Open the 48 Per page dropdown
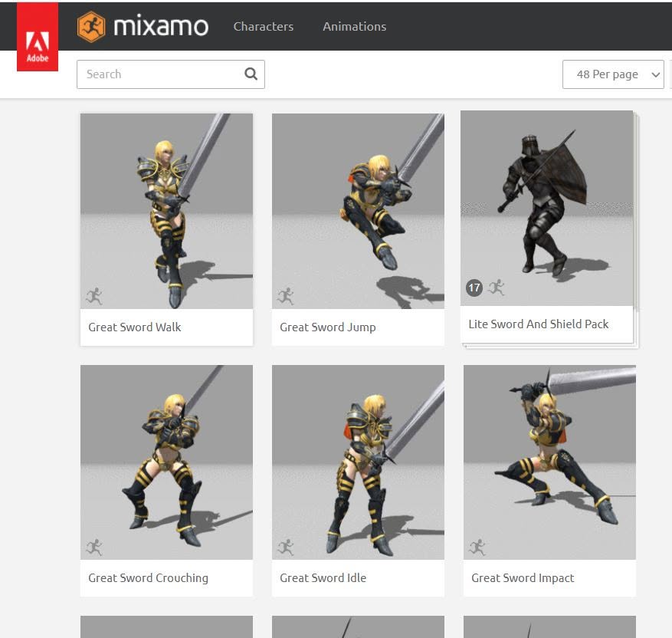672x638 pixels. 613,74
